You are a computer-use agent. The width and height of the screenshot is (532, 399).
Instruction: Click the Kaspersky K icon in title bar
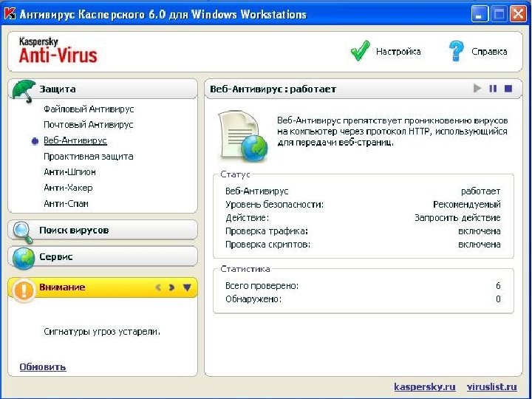click(10, 13)
